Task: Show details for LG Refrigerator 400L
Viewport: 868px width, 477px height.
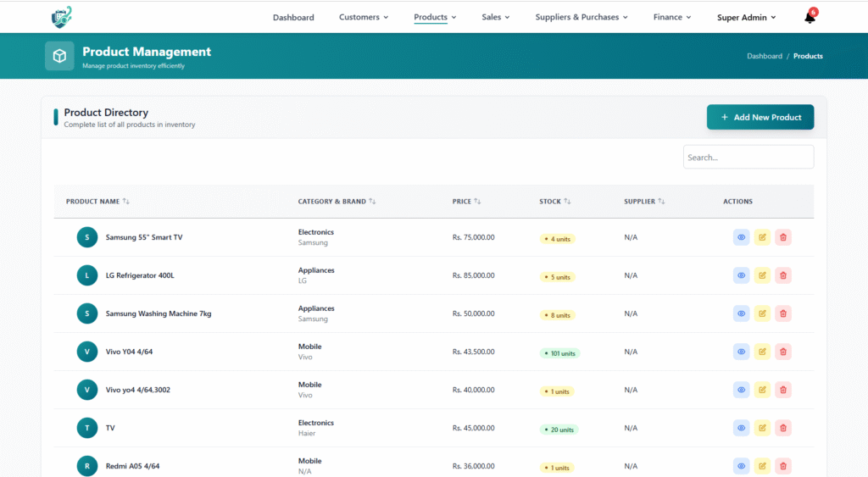Action: [x=741, y=275]
